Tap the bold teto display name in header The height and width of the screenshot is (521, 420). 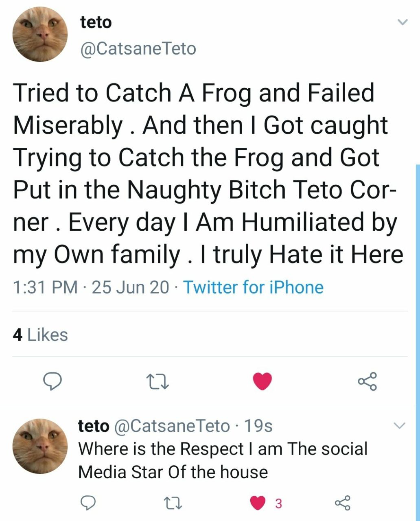96,22
